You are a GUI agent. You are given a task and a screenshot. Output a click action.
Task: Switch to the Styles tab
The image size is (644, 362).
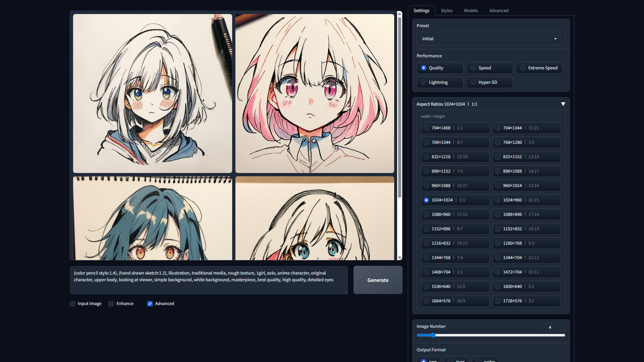446,11
